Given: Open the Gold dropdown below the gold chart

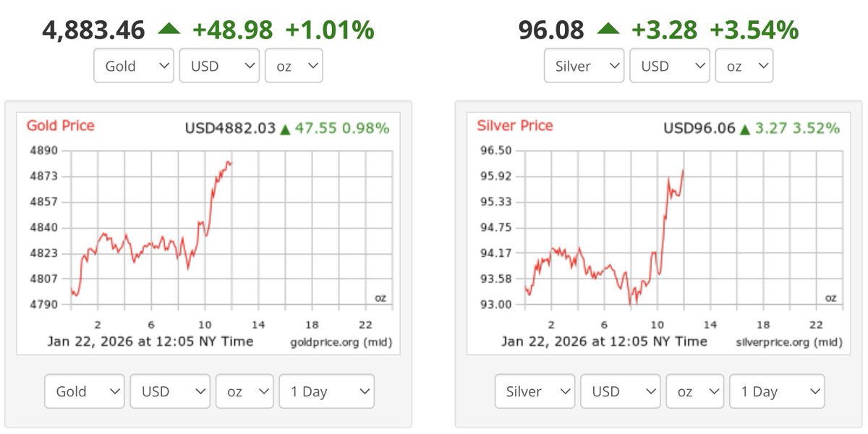Looking at the screenshot, I should (85, 391).
